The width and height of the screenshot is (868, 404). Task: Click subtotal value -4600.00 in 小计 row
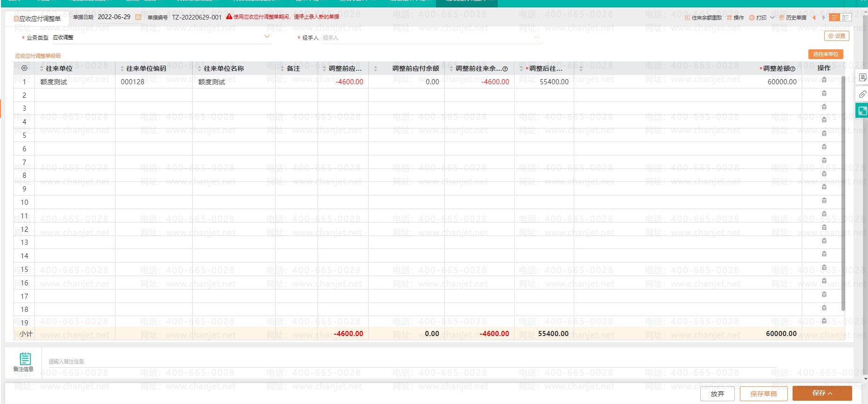tap(348, 333)
